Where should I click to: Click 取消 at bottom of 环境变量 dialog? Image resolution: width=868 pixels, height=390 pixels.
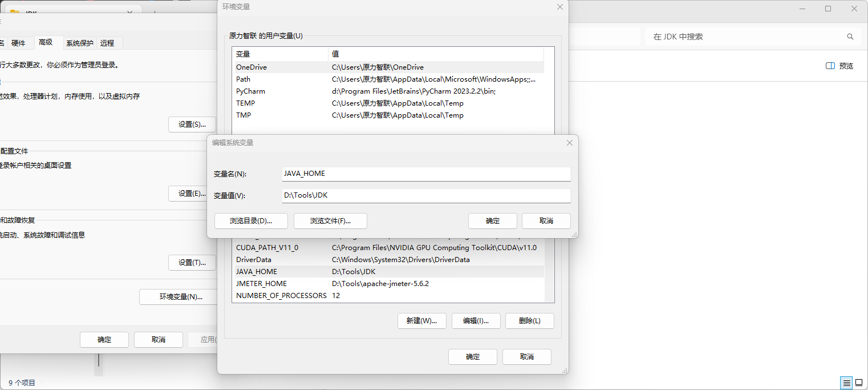(x=527, y=357)
